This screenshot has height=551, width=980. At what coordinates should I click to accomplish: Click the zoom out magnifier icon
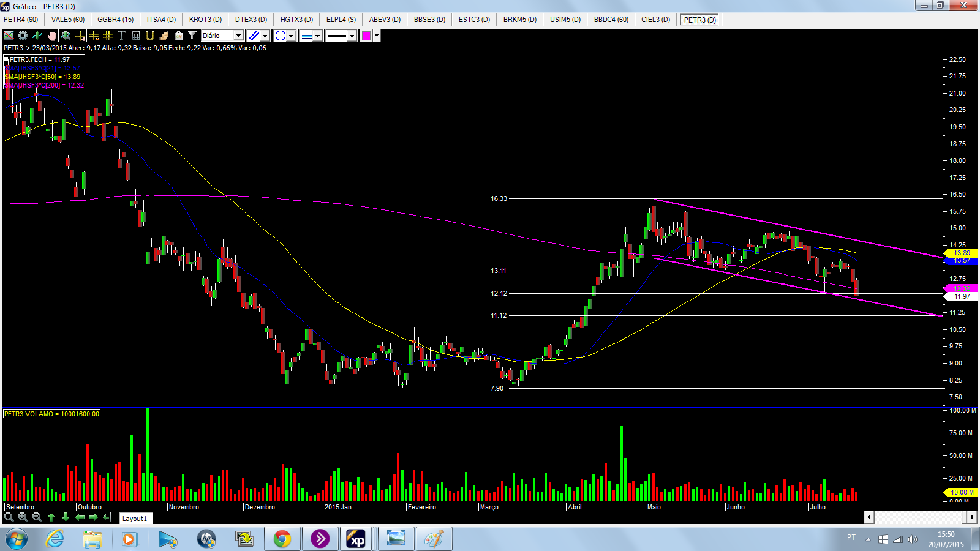(37, 517)
